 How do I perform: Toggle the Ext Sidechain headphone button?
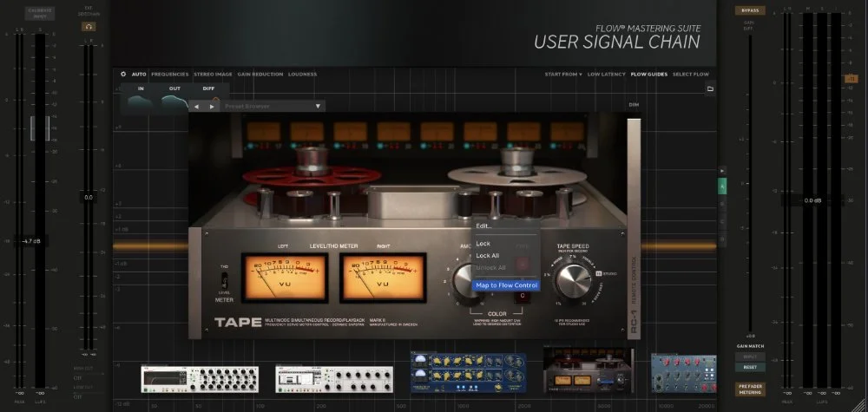pyautogui.click(x=89, y=27)
